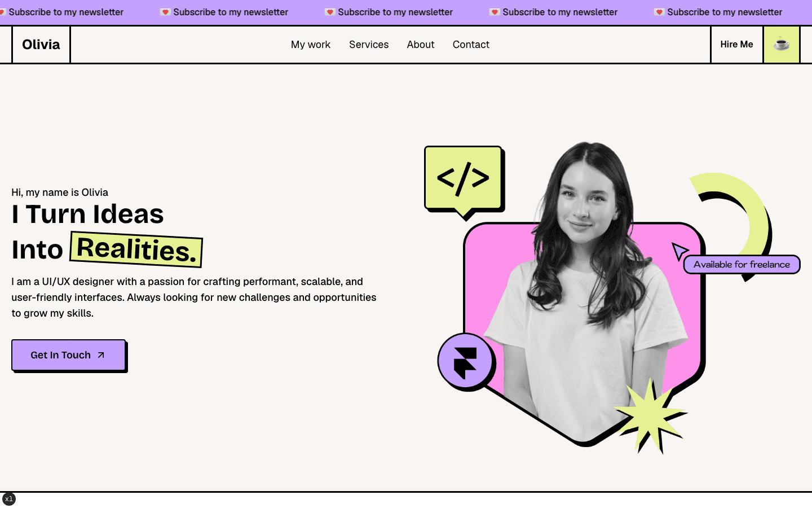Click the I Turn Ideas headline
The width and height of the screenshot is (812, 508).
88,214
